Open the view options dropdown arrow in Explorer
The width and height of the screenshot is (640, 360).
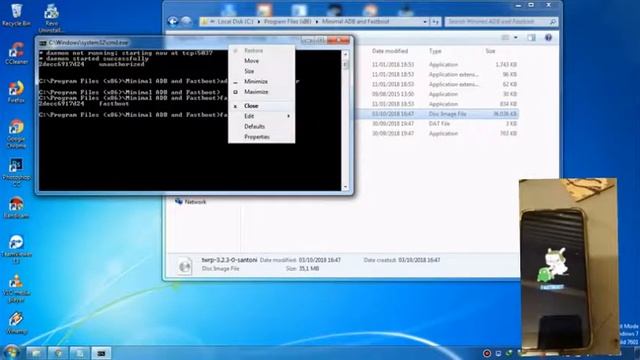click(x=516, y=38)
